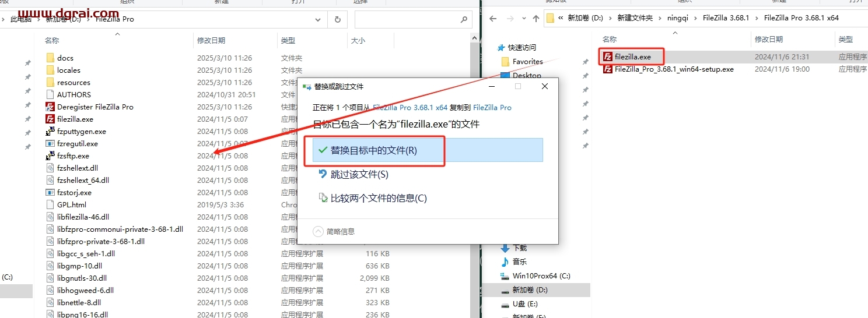Open U盘 (E:) drive in sidebar

pyautogui.click(x=525, y=304)
